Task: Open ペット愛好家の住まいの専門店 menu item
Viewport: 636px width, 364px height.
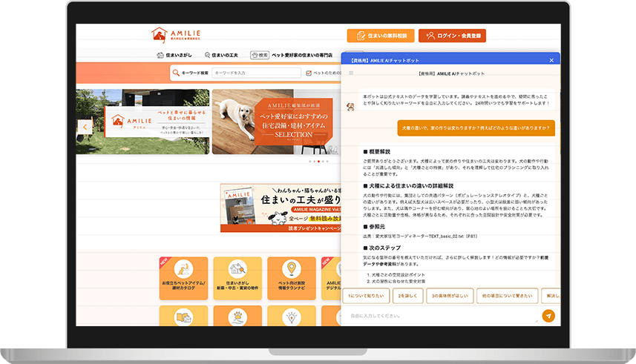Action: [302, 55]
